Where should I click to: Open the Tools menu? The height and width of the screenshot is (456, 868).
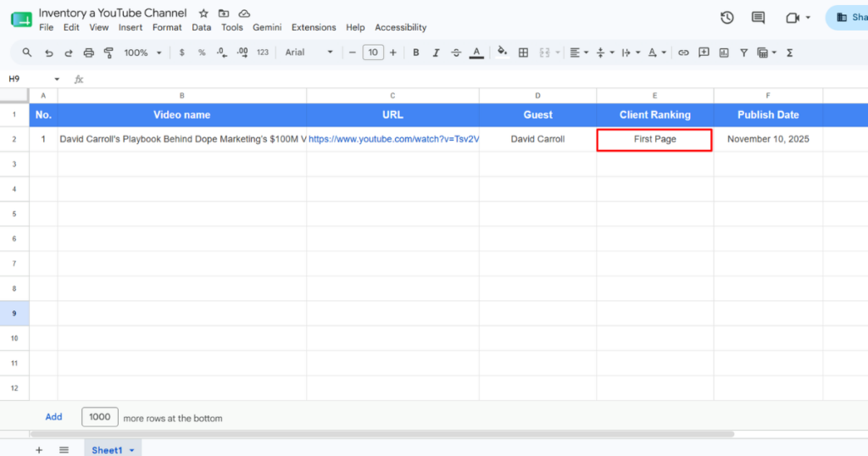click(x=232, y=28)
